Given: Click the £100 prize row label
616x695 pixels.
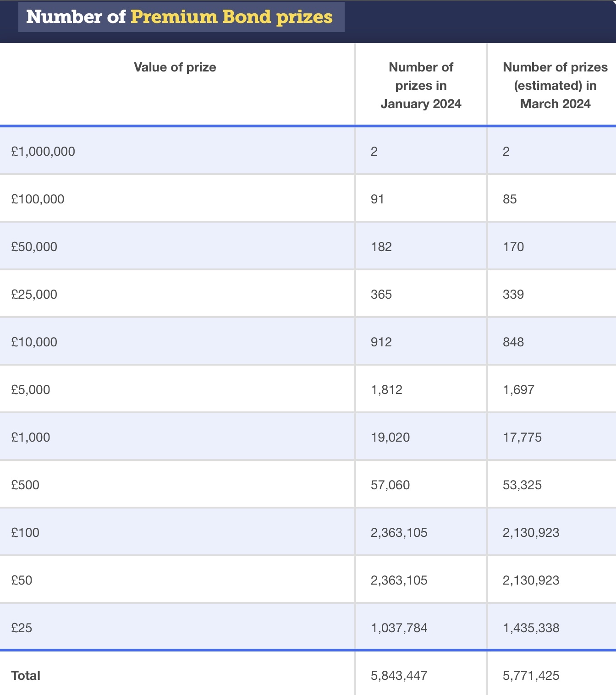Looking at the screenshot, I should pyautogui.click(x=25, y=533).
